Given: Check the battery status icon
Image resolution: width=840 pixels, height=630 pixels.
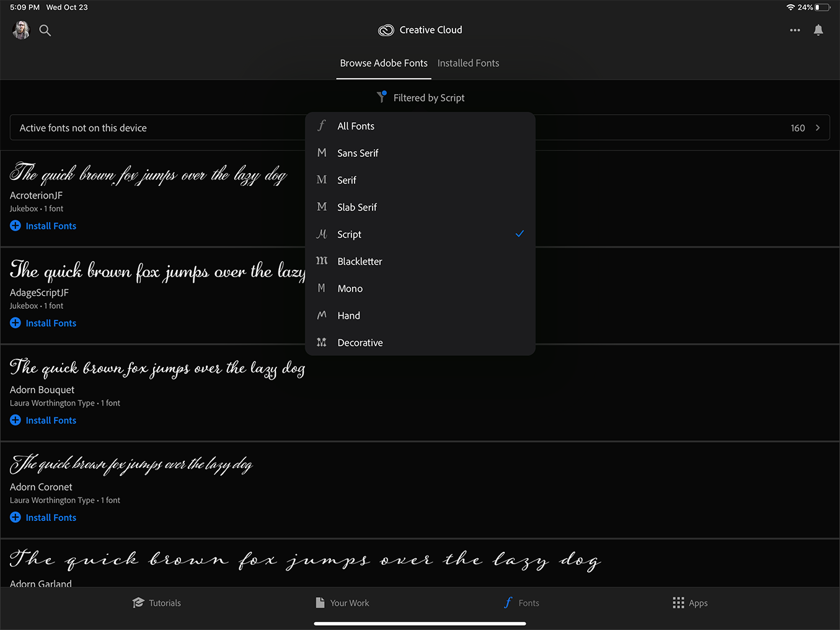Looking at the screenshot, I should pyautogui.click(x=823, y=7).
